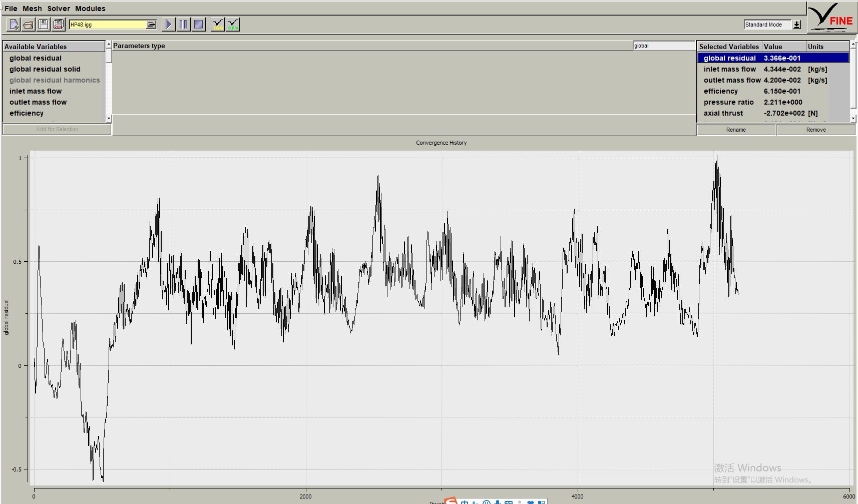Save project using the floppy disk icon
Image resolution: width=858 pixels, height=504 pixels.
(44, 25)
